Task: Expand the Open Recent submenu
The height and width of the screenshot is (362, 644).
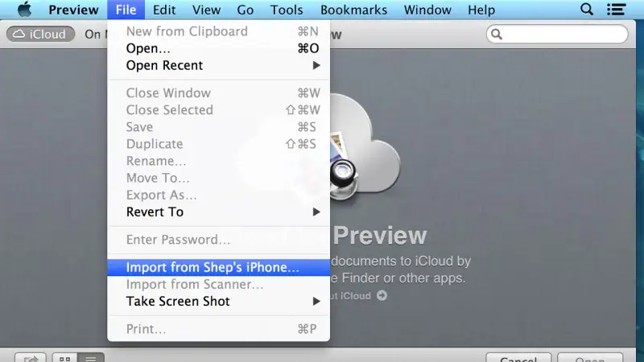Action: pyautogui.click(x=218, y=65)
